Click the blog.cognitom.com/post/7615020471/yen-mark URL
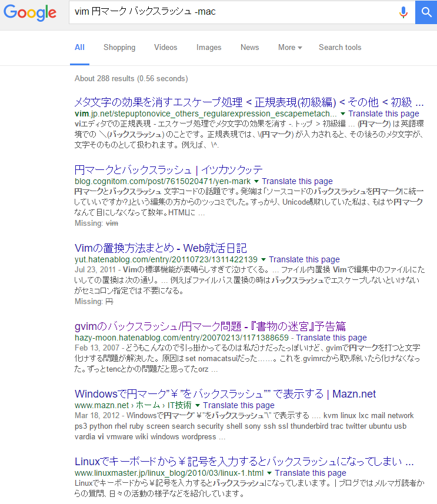Viewport: 437px width, 504px height. coord(162,181)
